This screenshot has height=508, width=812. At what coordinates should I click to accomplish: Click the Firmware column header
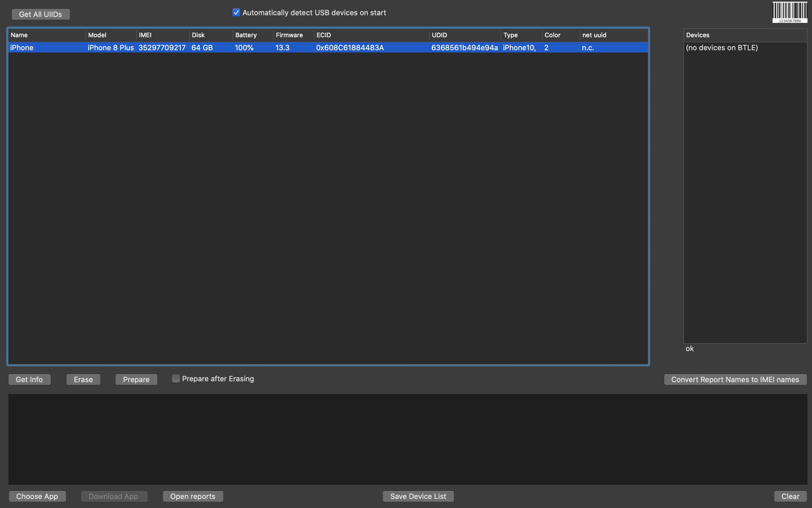pyautogui.click(x=294, y=35)
